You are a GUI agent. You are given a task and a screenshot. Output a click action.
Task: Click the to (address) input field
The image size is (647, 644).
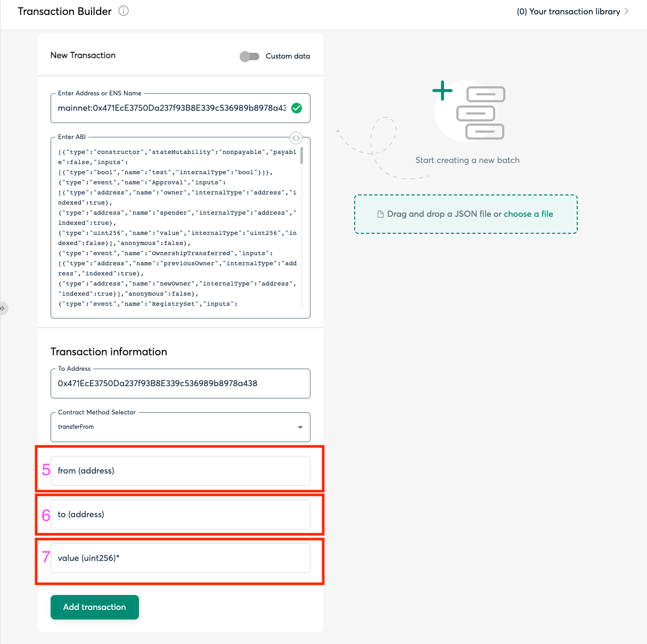tap(180, 514)
